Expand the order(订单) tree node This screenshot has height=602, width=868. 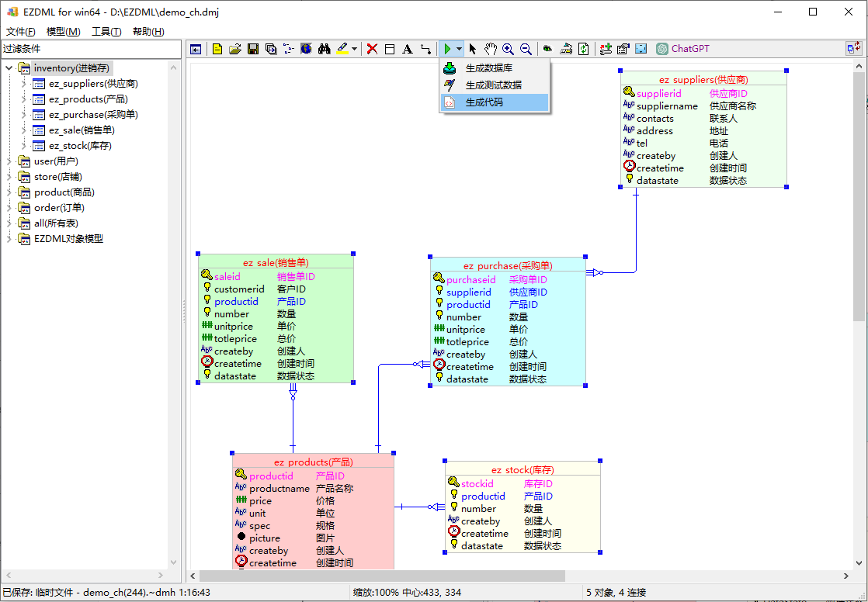[9, 207]
